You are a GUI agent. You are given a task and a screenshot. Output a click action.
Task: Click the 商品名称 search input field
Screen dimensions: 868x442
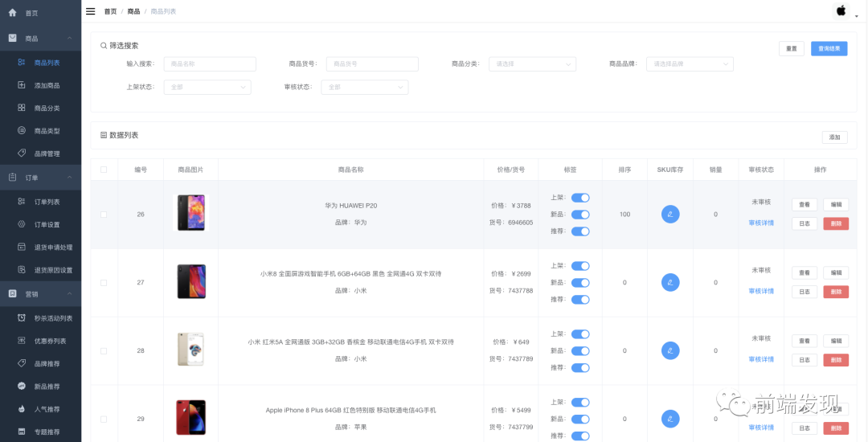[210, 64]
